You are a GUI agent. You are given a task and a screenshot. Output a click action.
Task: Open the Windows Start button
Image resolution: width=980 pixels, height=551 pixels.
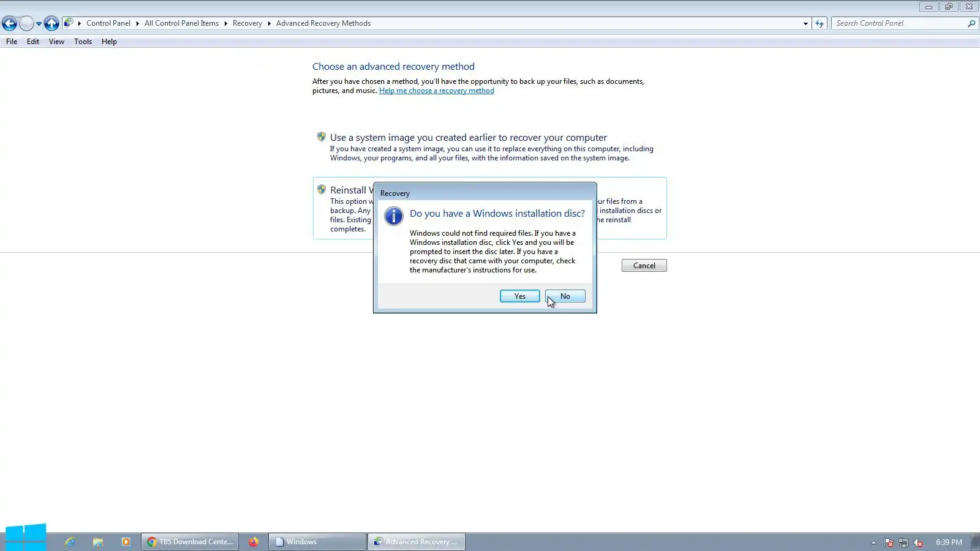click(x=26, y=537)
